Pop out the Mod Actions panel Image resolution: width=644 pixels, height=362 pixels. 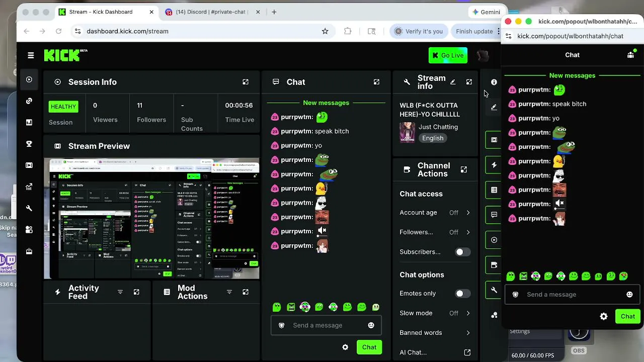246,292
